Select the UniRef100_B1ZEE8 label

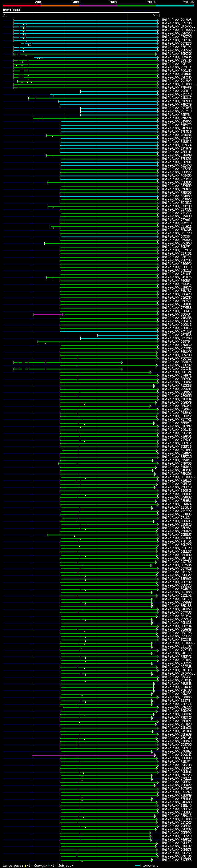[177, 860]
